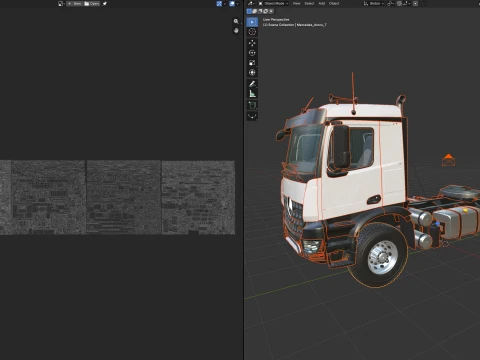Viewport: 480px width, 360px height.
Task: Open snapping options dropdown
Action: pos(406,4)
